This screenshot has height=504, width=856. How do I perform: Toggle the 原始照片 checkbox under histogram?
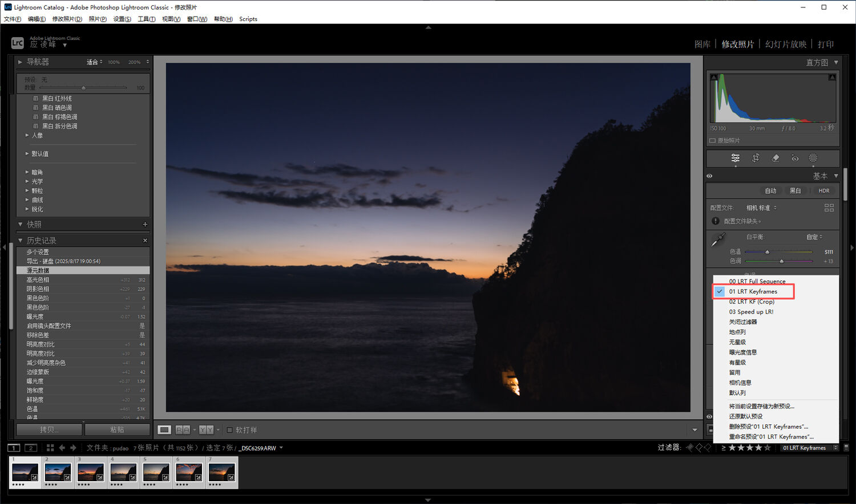(x=712, y=141)
